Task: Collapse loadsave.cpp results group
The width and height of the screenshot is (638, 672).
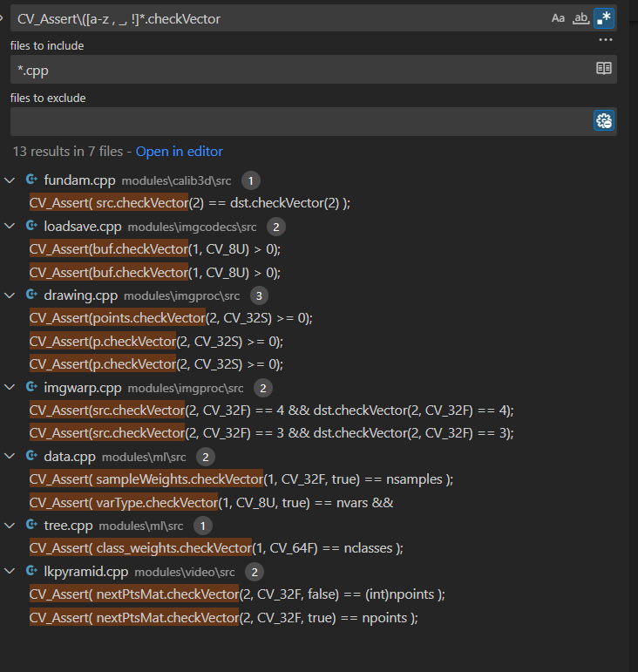Action: point(10,226)
